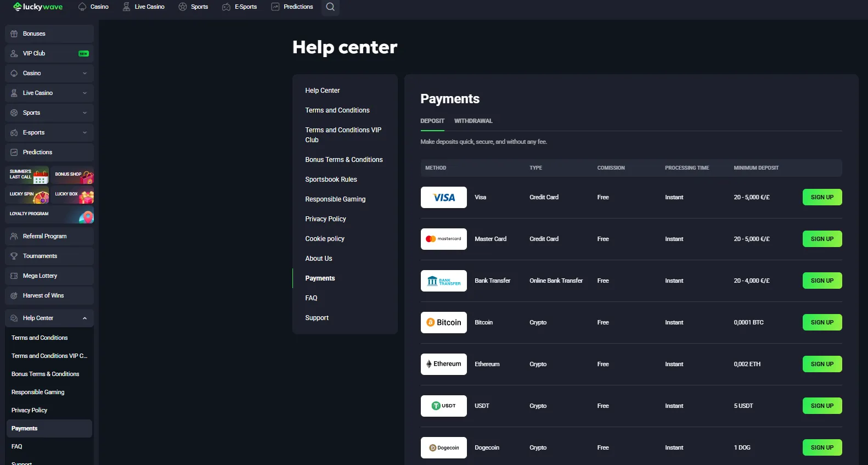Viewport: 868px width, 465px height.
Task: Click the luckywave logo
Action: pos(38,7)
